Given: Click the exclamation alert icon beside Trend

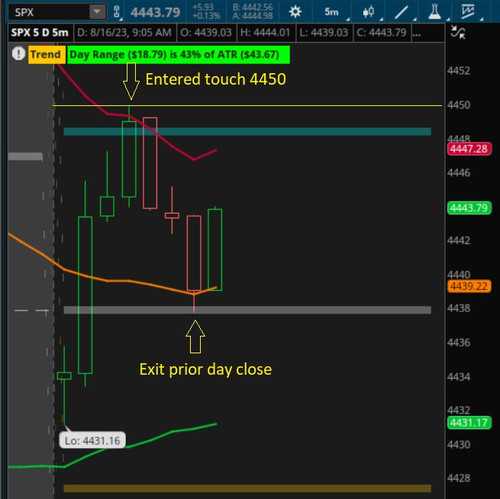Looking at the screenshot, I should [18, 54].
